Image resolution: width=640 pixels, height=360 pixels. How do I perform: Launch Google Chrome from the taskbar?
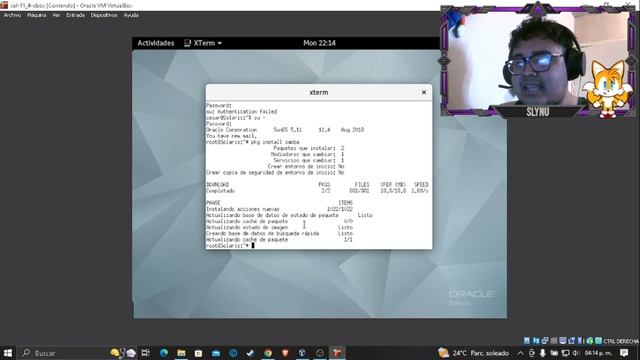268,353
